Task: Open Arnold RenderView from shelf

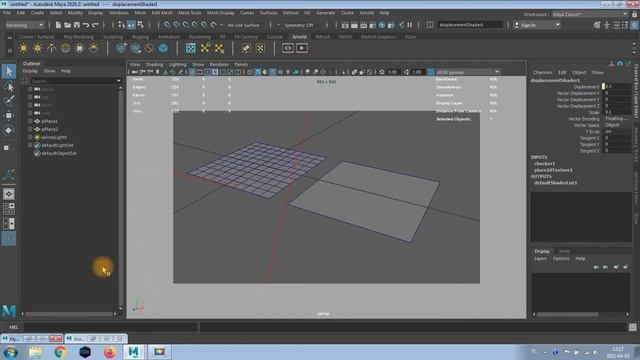Action: point(288,48)
